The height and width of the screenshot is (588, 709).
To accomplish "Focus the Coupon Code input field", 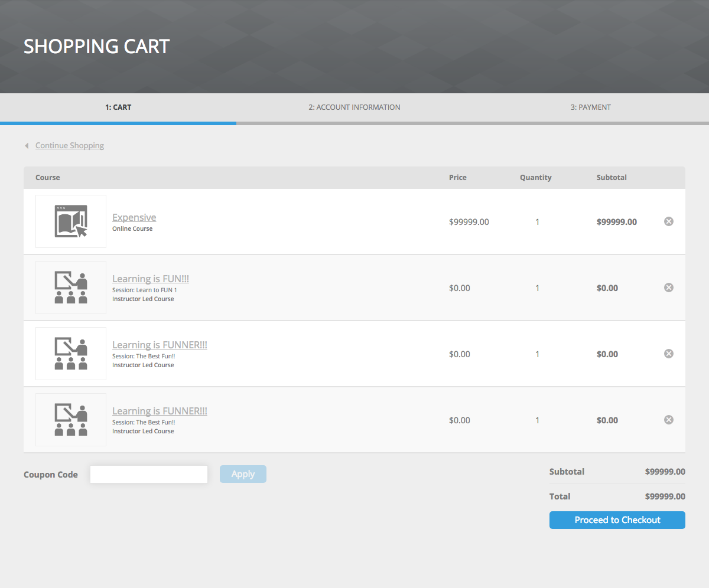I will [149, 474].
